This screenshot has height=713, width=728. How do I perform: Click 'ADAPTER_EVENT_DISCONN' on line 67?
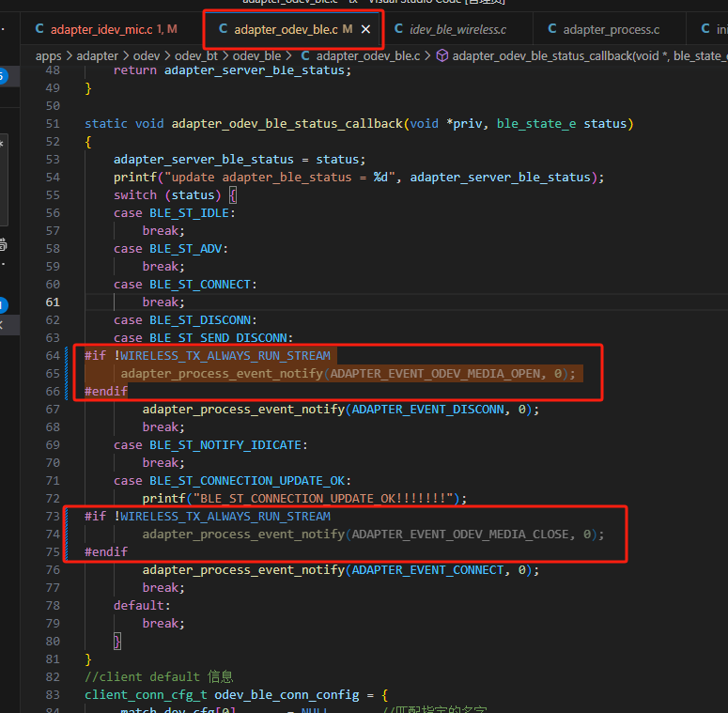pos(427,410)
